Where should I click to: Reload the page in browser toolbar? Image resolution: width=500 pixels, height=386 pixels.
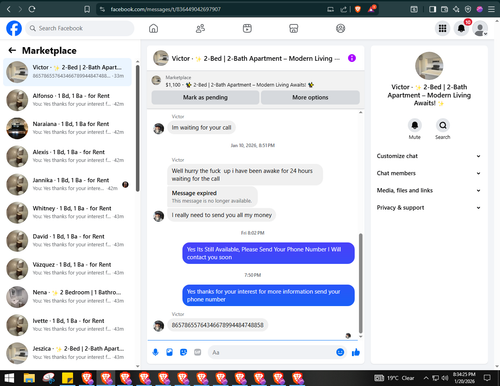click(x=32, y=9)
